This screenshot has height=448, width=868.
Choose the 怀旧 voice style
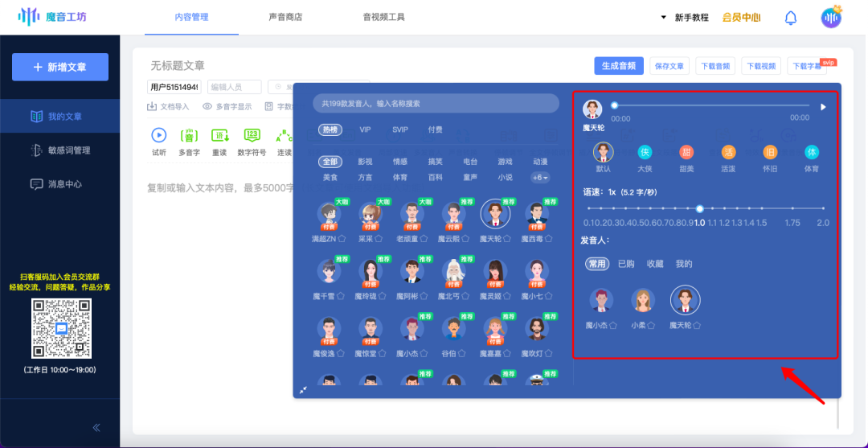tap(770, 152)
